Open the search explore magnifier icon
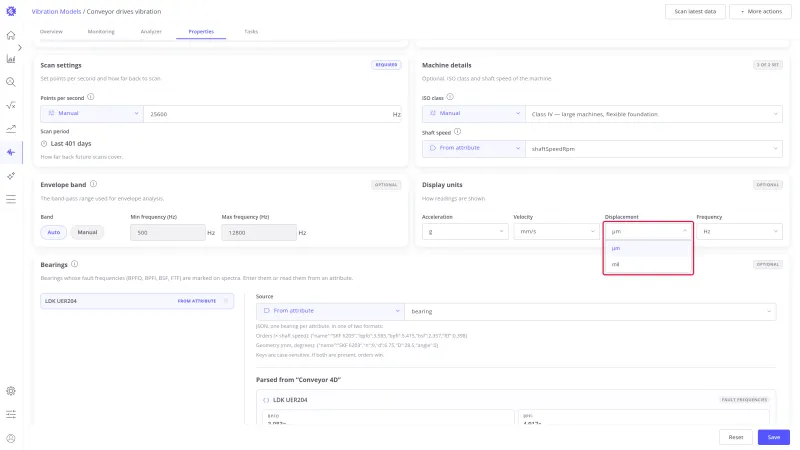This screenshot has height=450, width=800. coord(11,82)
